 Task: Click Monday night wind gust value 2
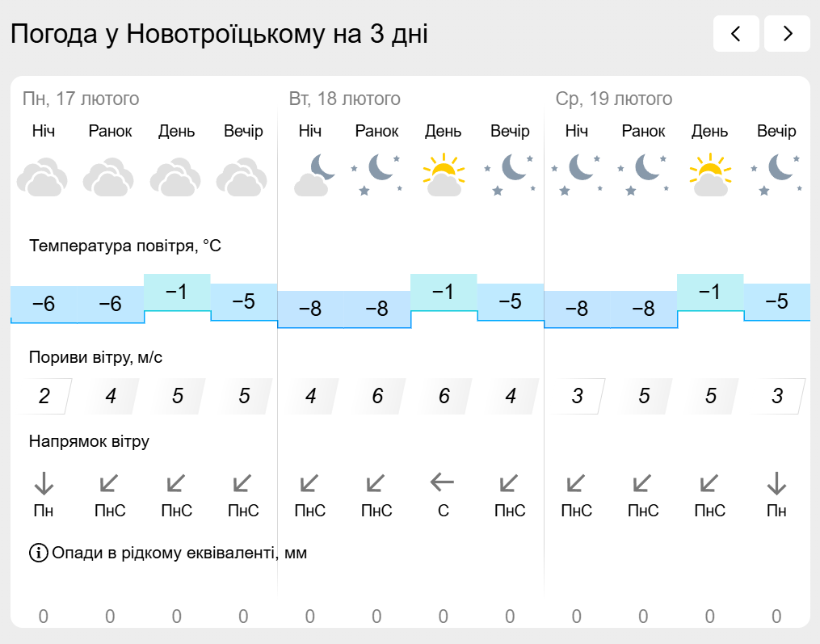(x=44, y=396)
